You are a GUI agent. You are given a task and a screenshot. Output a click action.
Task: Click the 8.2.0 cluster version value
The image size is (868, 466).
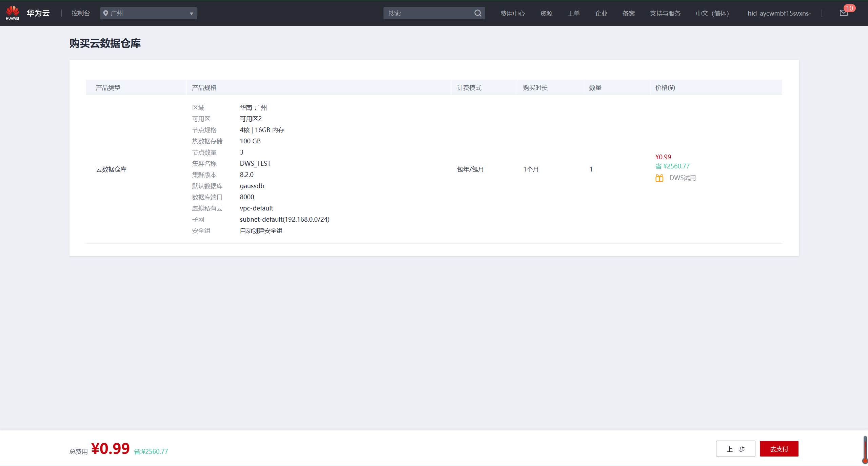(x=247, y=175)
